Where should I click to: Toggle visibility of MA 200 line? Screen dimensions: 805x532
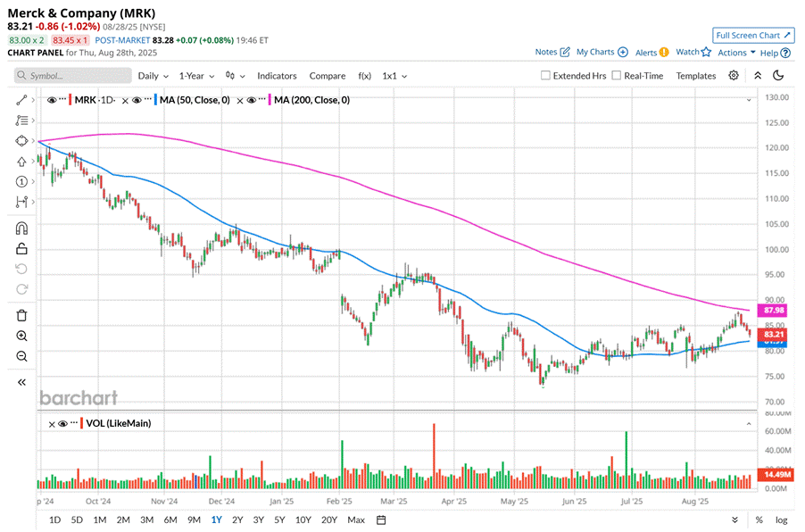point(251,100)
